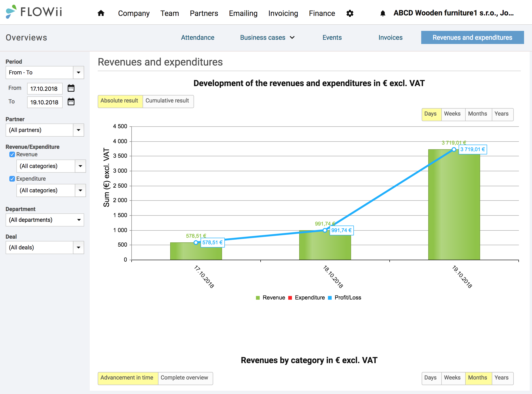Open the settings gear icon
Viewport: 532px width, 394px height.
pyautogui.click(x=350, y=13)
